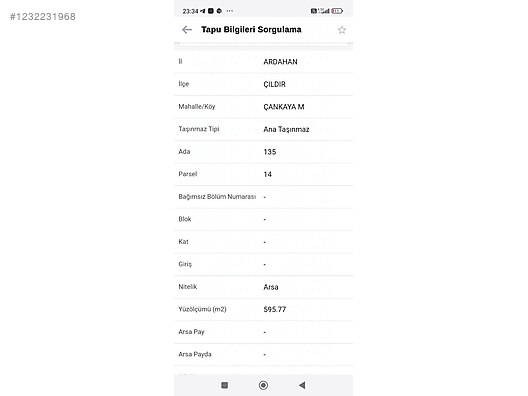Tap the battery icon in the status bar
The width and height of the screenshot is (528, 396).
click(x=337, y=11)
